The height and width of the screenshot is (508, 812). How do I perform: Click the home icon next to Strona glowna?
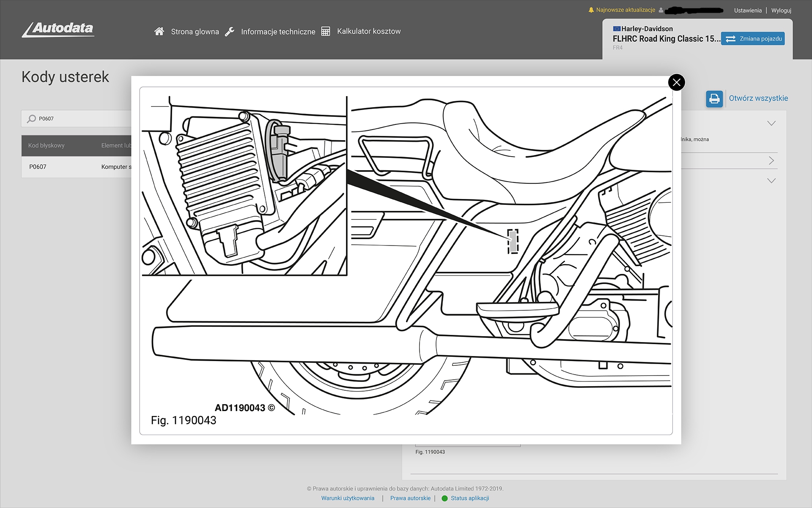[159, 31]
